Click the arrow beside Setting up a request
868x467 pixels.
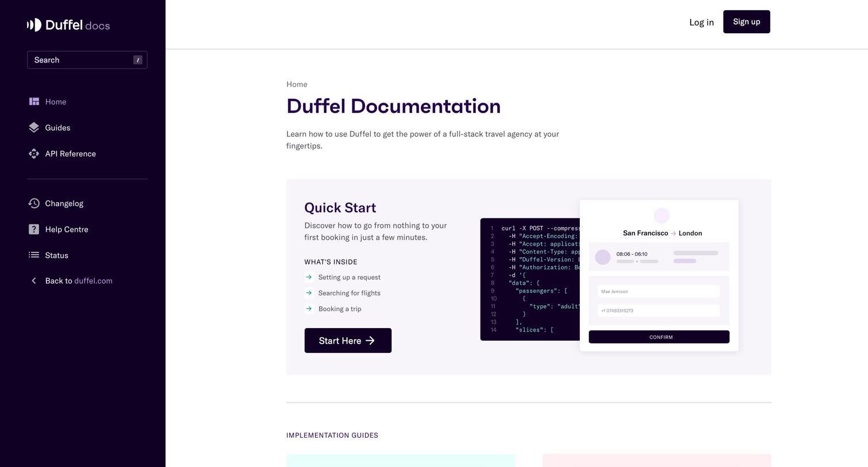pyautogui.click(x=309, y=277)
